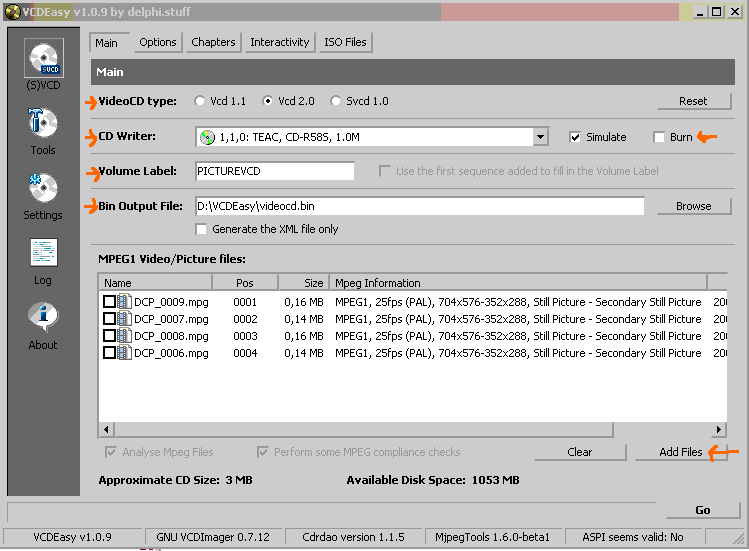Click the VCDEasy title bar app icon
The width and height of the screenshot is (749, 551).
pos(13,11)
